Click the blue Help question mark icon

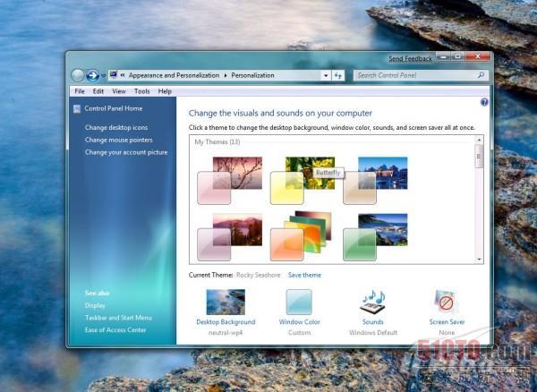pos(484,102)
